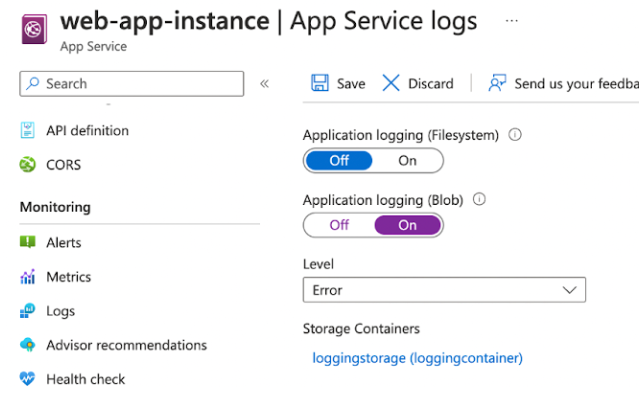Viewport: 642px width, 400px height.
Task: Click the Health check heart icon
Action: point(27,379)
